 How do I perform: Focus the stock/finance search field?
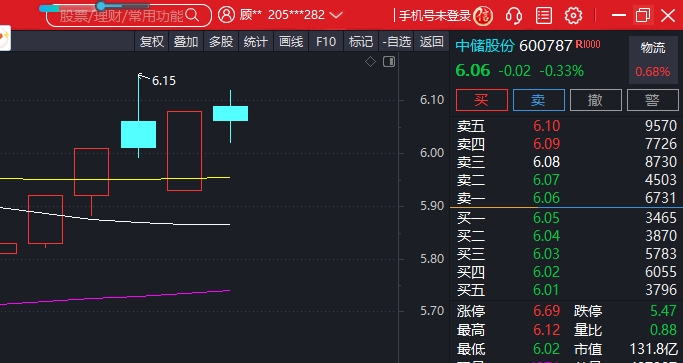point(128,16)
